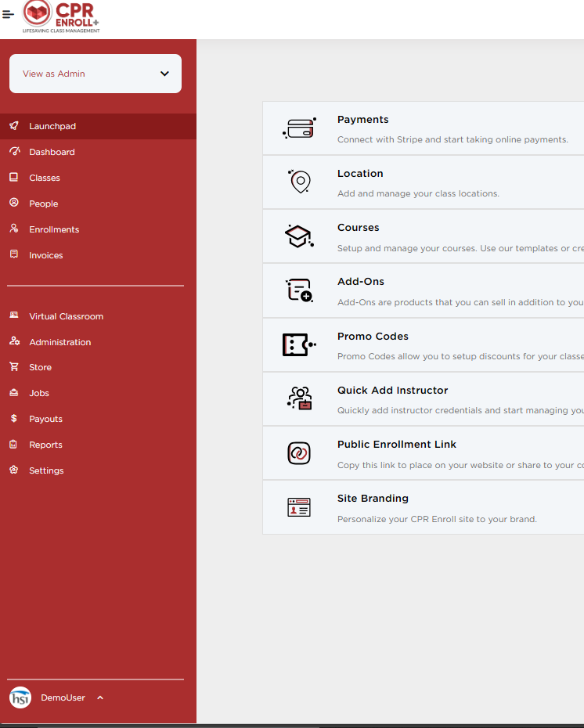Open the View as Admin dropdown
Image resolution: width=584 pixels, height=728 pixels.
point(96,74)
